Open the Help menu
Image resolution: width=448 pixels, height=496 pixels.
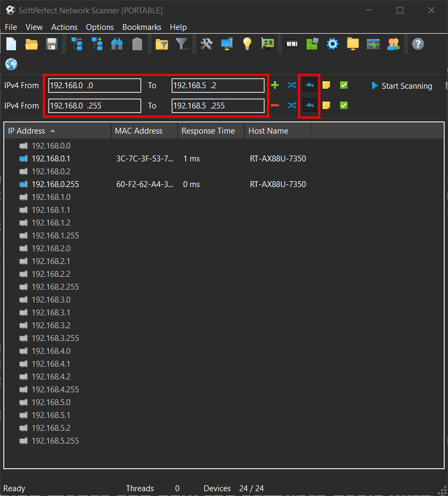pyautogui.click(x=178, y=27)
